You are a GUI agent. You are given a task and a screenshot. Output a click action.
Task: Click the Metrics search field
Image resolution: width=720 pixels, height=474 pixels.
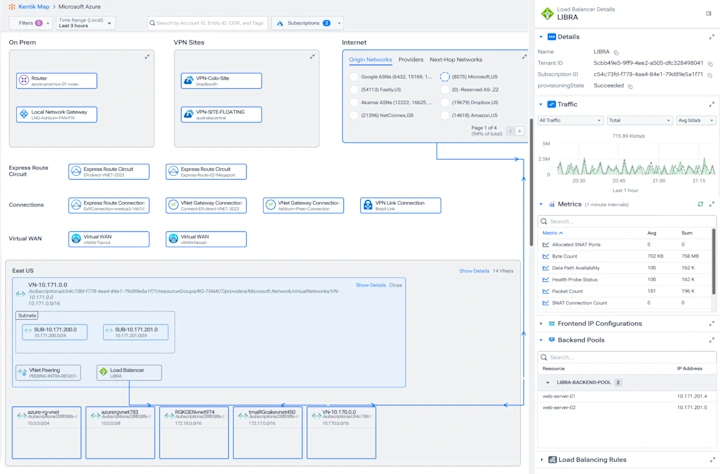click(x=627, y=221)
